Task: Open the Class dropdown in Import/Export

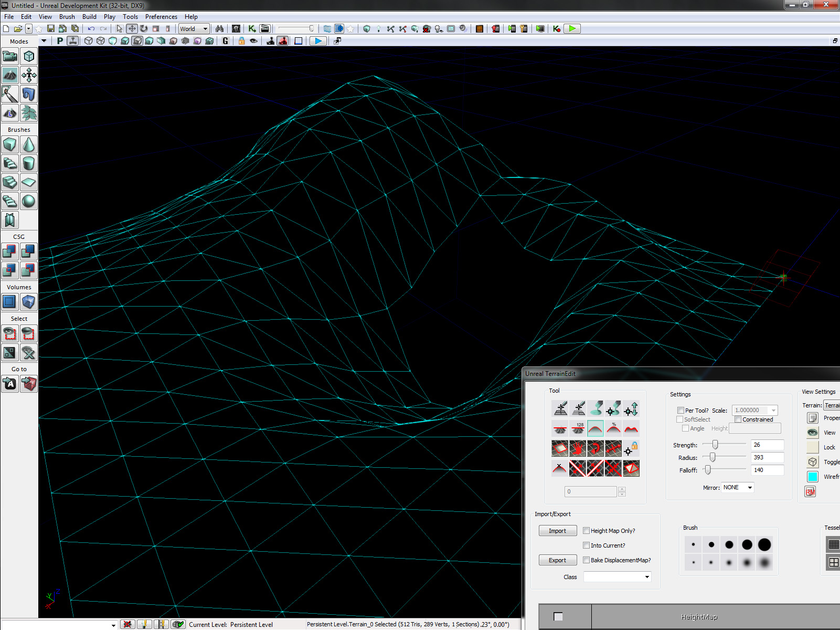Action: [x=618, y=577]
